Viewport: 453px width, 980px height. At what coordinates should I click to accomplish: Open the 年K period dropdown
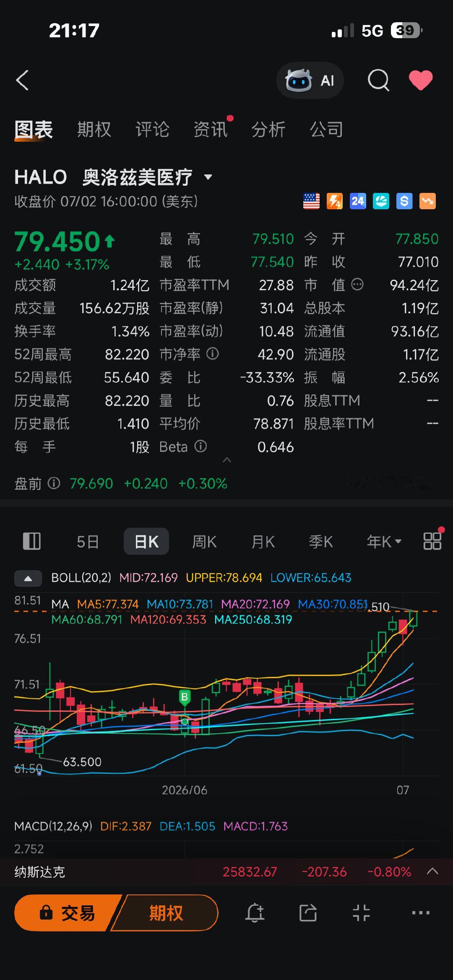click(x=384, y=542)
